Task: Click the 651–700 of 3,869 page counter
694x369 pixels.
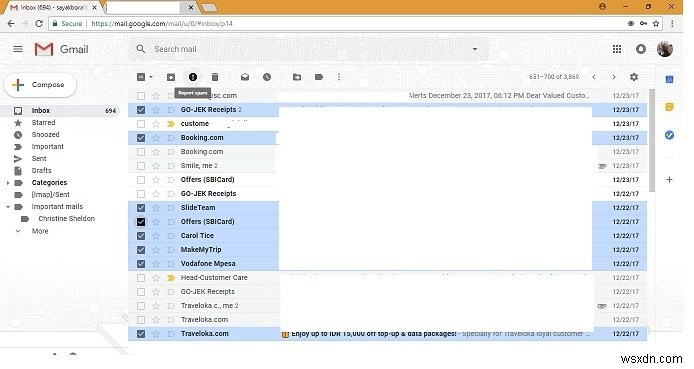Action: [554, 77]
